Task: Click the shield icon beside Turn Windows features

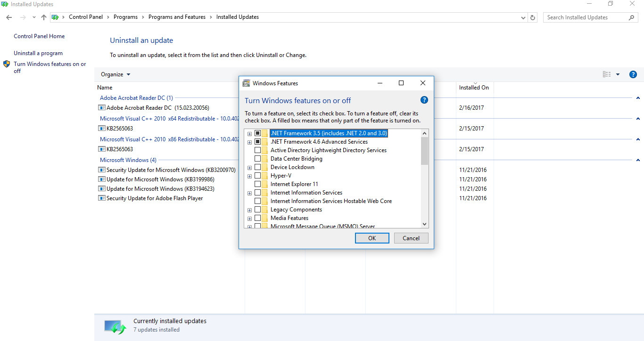Action: [7, 64]
